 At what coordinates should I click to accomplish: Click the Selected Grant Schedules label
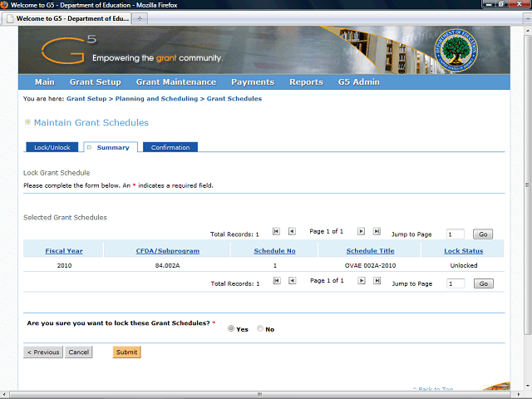[x=65, y=218]
